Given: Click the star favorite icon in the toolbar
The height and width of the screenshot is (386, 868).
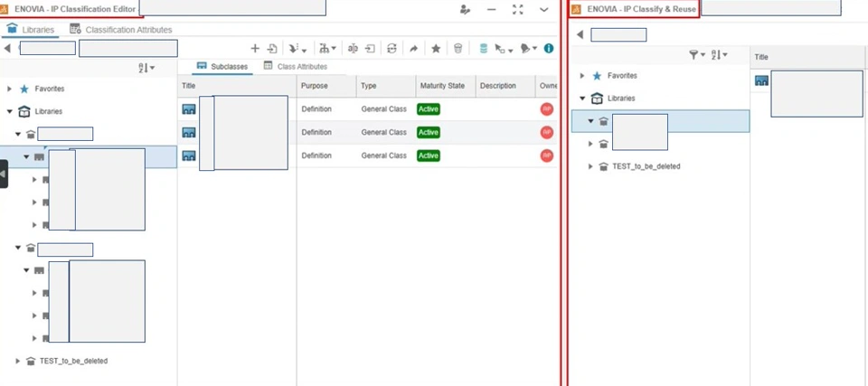Looking at the screenshot, I should point(436,49).
